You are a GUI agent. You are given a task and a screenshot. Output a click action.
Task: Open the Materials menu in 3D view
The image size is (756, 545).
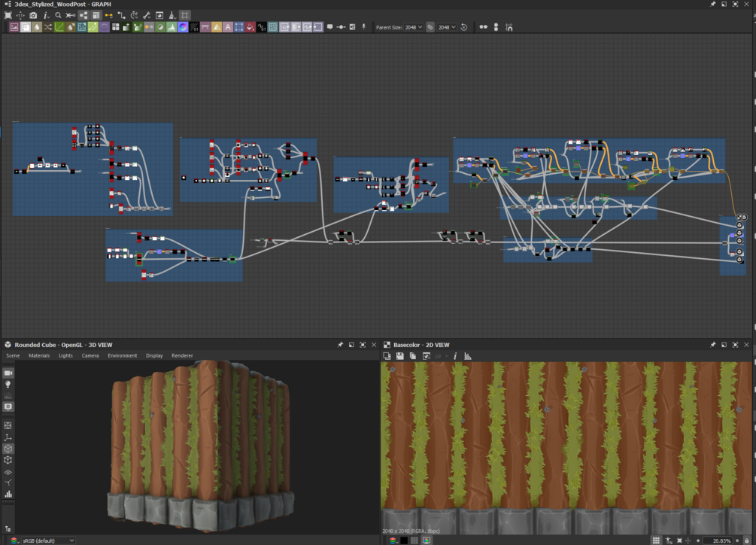tap(39, 355)
